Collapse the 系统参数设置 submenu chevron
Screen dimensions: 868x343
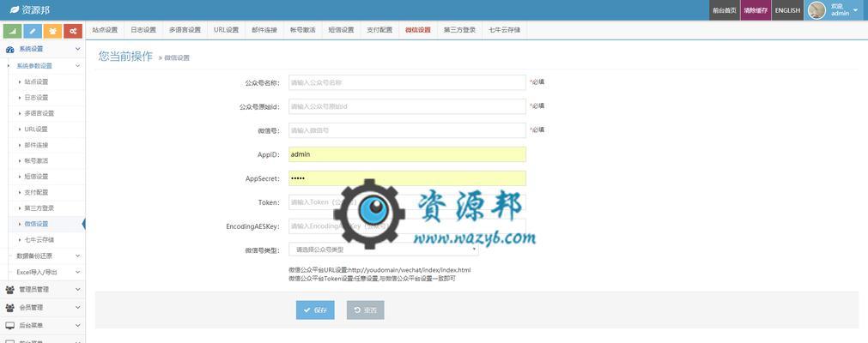tap(77, 66)
